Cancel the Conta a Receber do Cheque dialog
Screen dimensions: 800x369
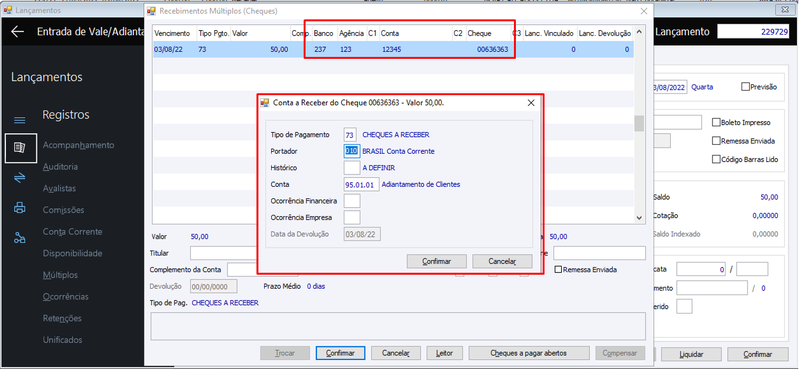pos(502,261)
